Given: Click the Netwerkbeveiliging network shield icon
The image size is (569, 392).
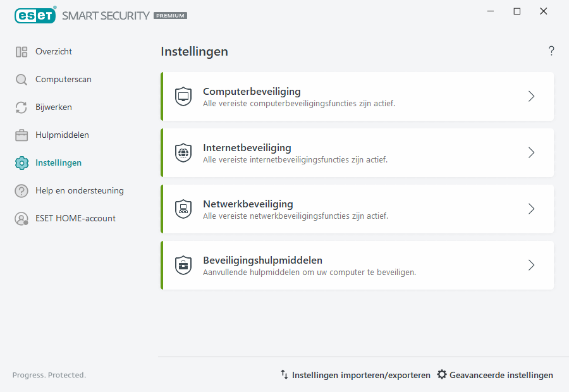Looking at the screenshot, I should click(x=183, y=209).
